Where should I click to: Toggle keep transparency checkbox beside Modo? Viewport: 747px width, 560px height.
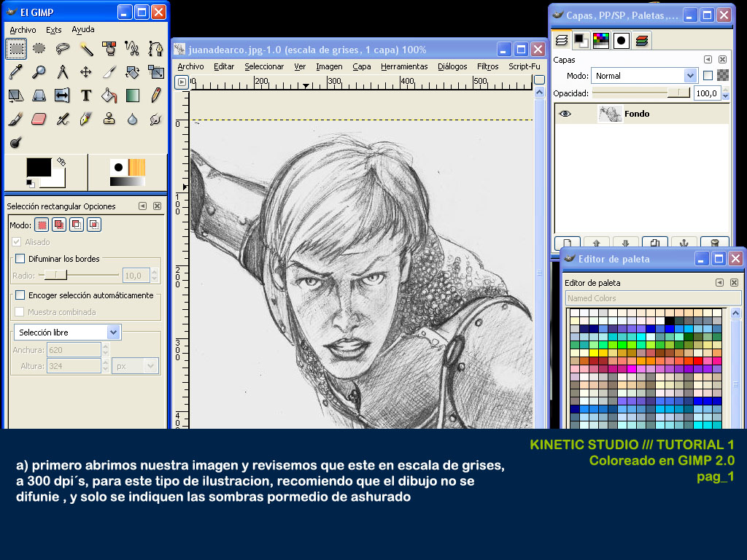(708, 75)
